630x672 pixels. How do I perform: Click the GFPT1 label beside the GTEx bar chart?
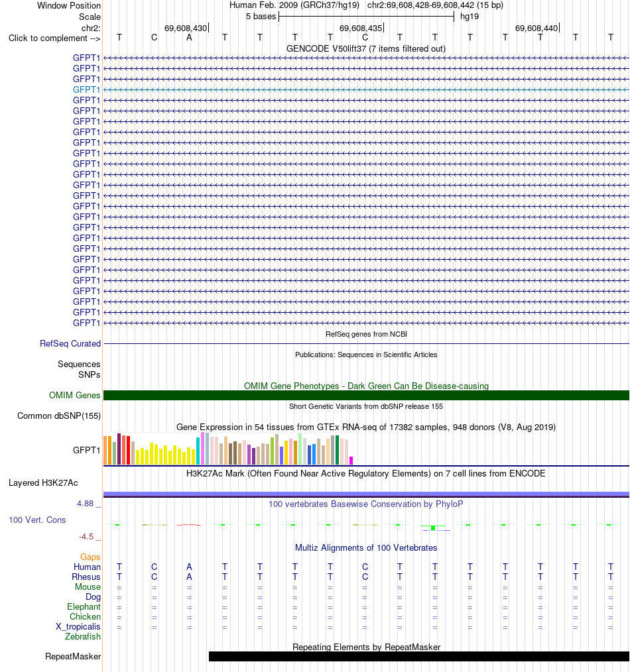tap(86, 450)
